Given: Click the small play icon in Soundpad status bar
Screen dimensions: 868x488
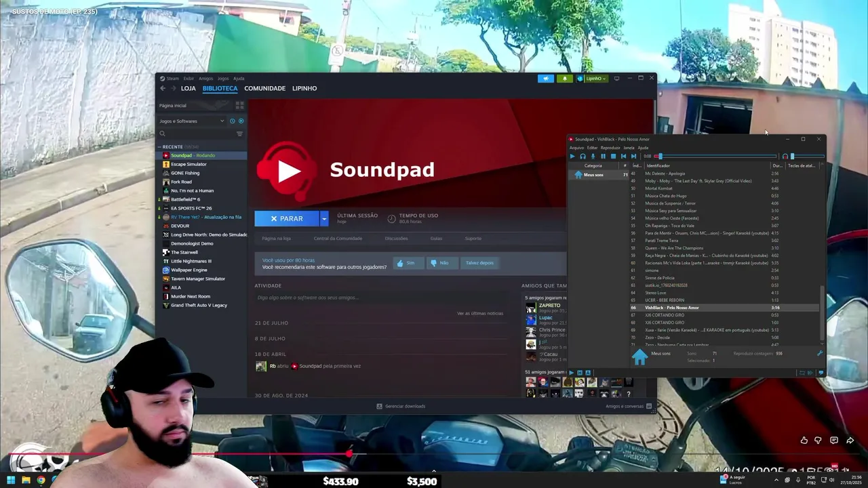Looking at the screenshot, I should tap(572, 372).
